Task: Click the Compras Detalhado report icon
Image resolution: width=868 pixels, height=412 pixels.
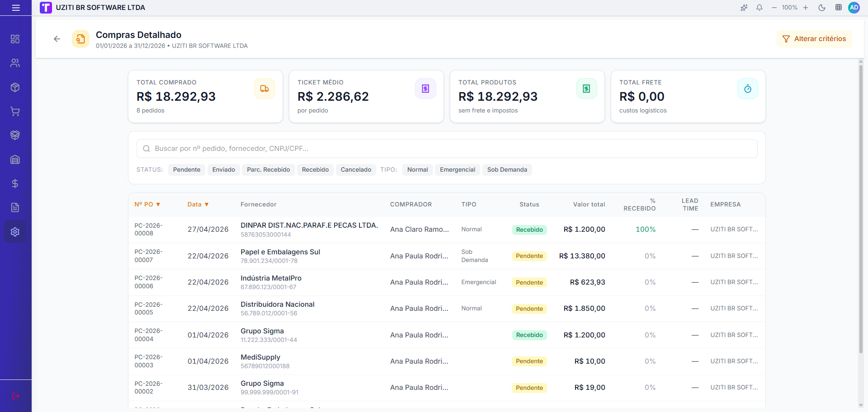Action: coord(80,39)
